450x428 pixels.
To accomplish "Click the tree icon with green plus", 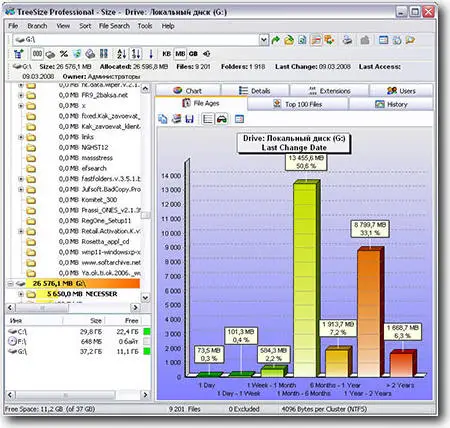I will pyautogui.click(x=19, y=54).
